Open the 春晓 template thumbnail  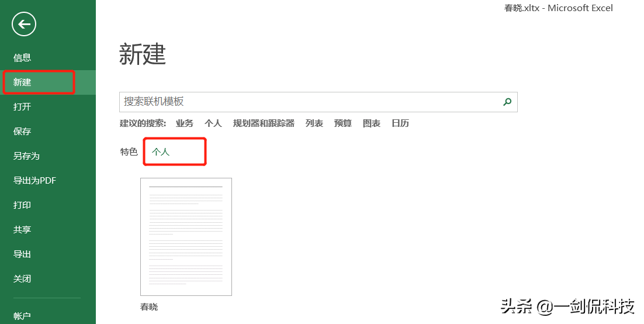pos(186,237)
